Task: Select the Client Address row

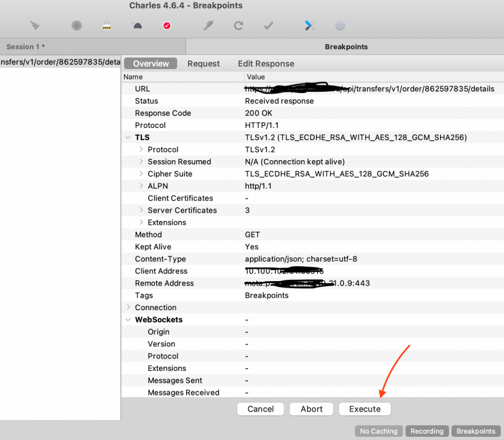Action: [313, 271]
